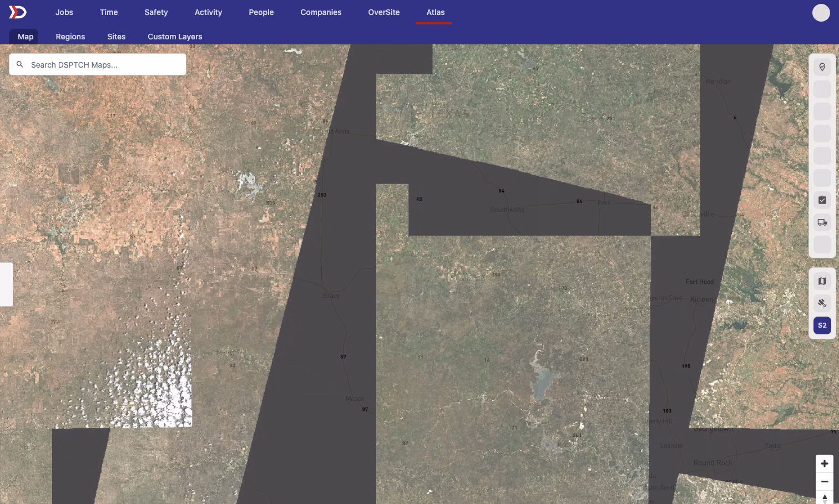
Task: Click the Taylor map label
Action: coord(774,446)
